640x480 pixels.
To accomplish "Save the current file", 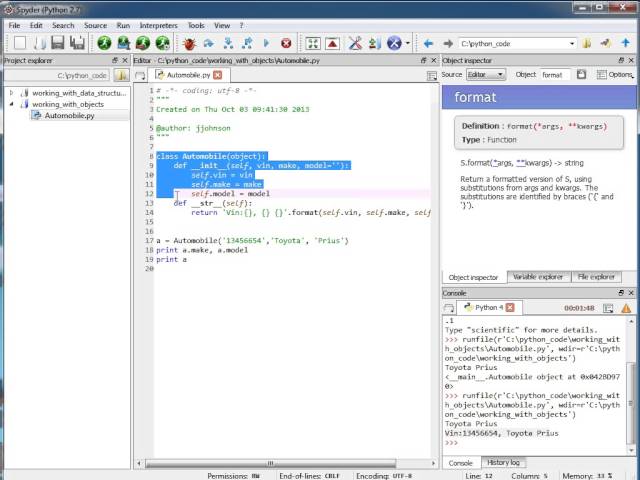I will (x=58, y=43).
